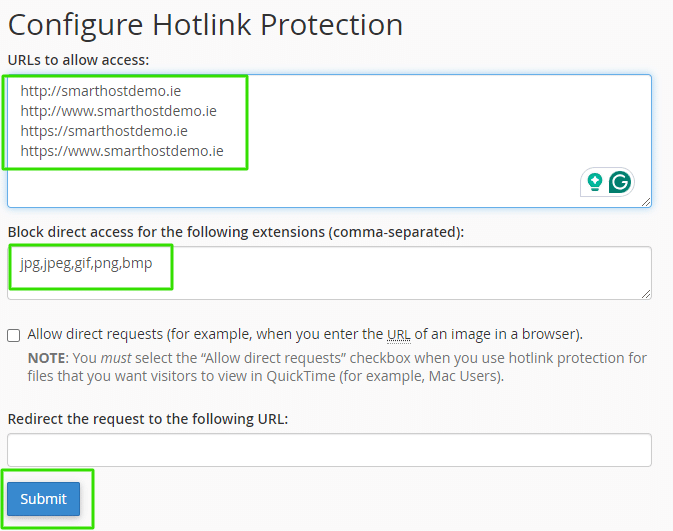The width and height of the screenshot is (673, 531).
Task: Click the extensions textarea resize grip
Action: pos(646,294)
